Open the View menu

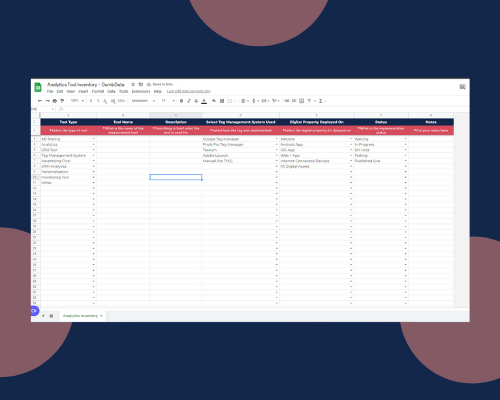click(x=71, y=91)
